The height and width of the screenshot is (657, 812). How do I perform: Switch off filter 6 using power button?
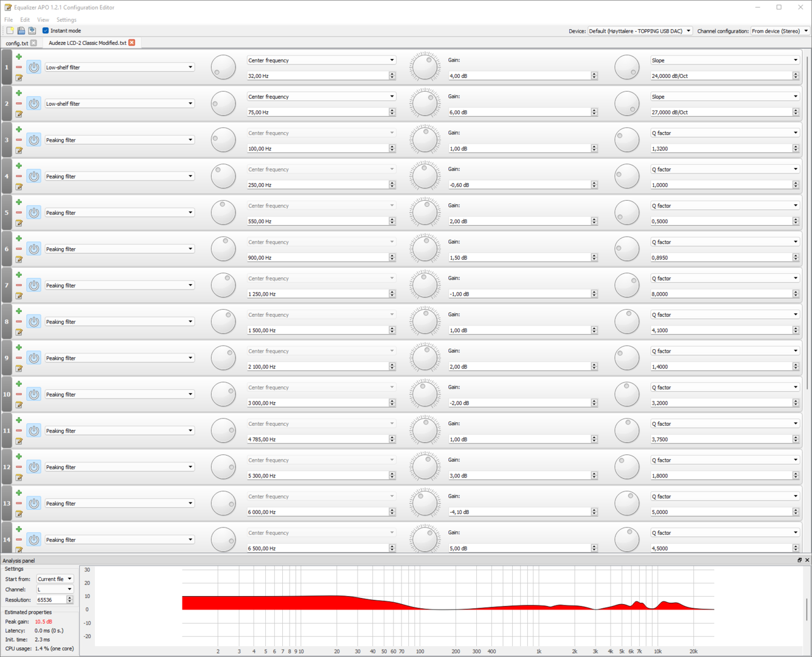tap(34, 249)
